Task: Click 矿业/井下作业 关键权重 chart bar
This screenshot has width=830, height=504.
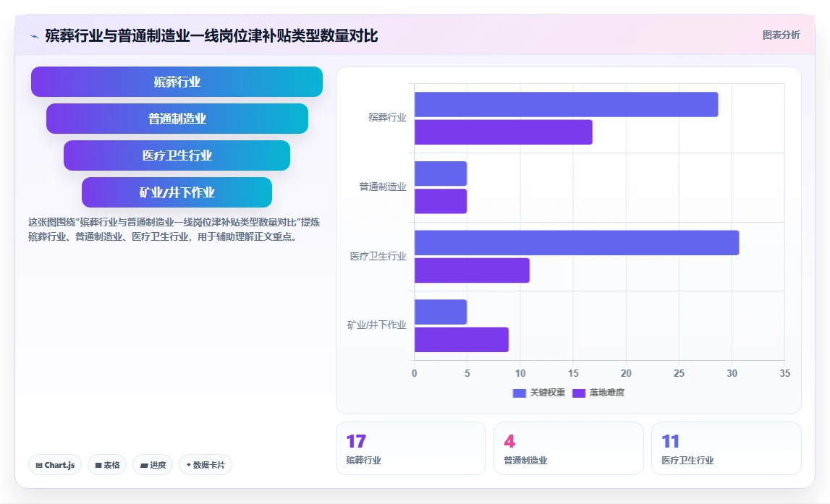Action: tap(441, 312)
